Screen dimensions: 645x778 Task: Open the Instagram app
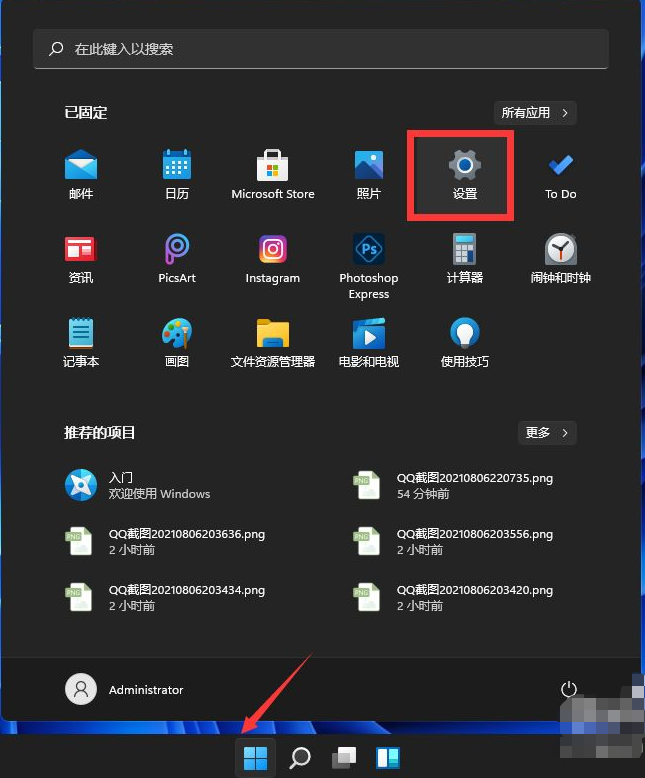[x=272, y=259]
